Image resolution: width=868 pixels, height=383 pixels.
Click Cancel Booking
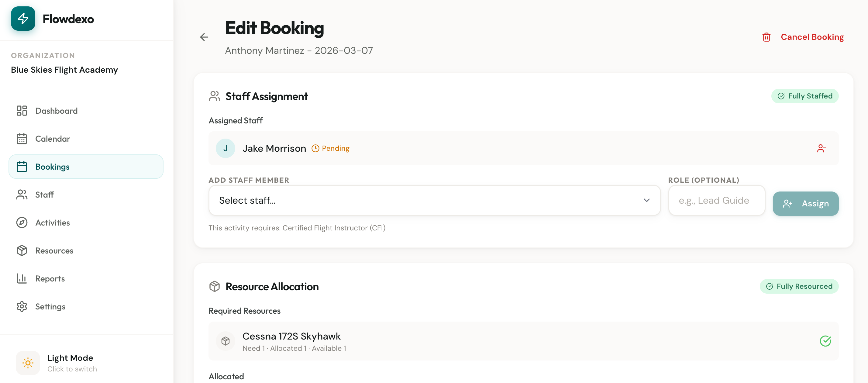812,37
